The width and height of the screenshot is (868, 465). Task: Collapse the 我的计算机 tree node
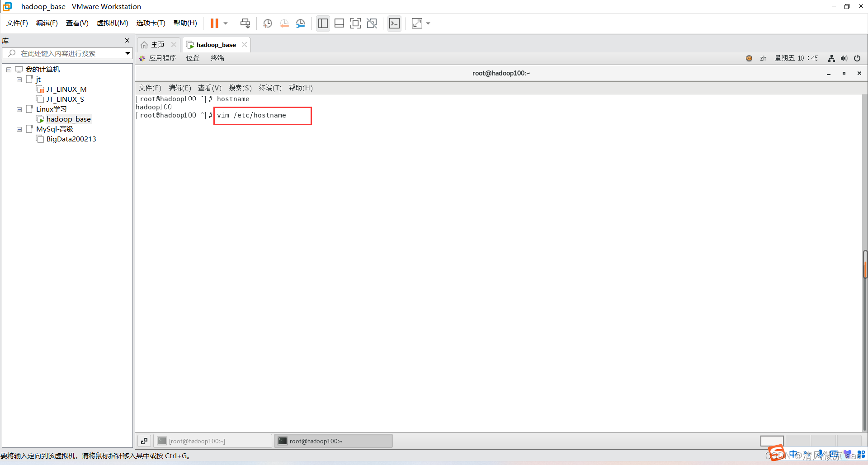[9, 70]
